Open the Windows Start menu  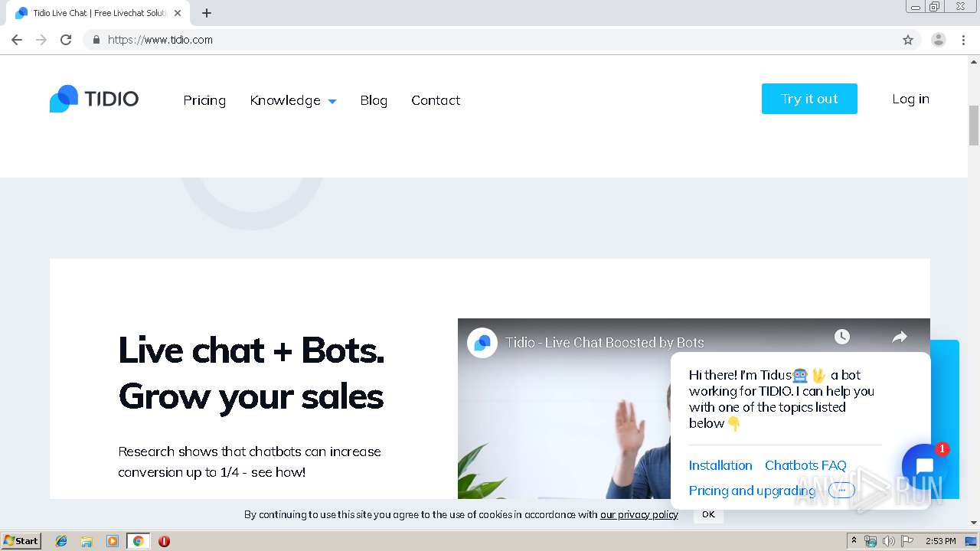click(21, 541)
